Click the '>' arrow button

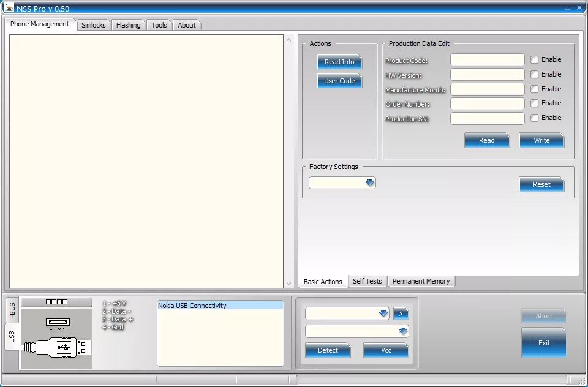click(401, 314)
